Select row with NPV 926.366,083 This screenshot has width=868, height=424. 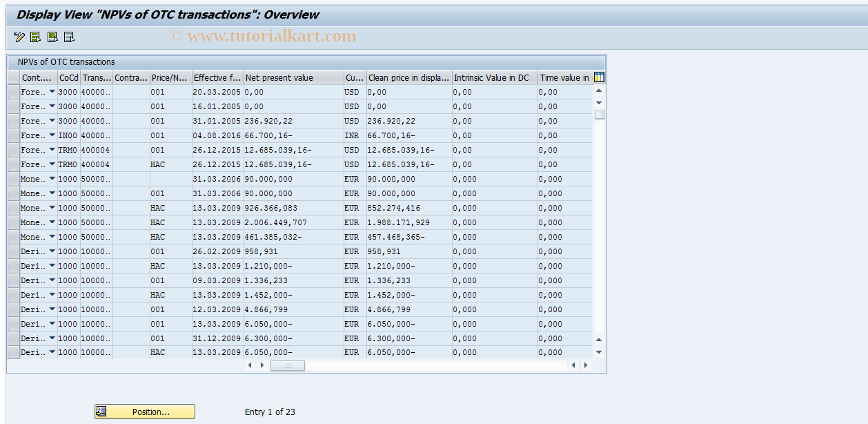[14, 208]
